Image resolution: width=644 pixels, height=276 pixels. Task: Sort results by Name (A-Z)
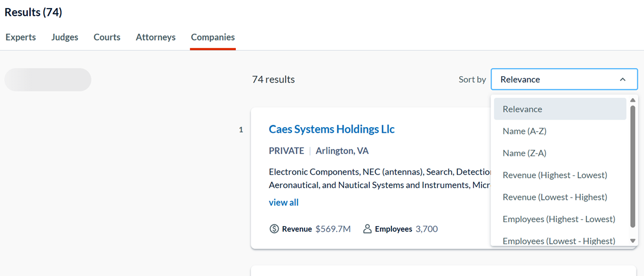click(x=524, y=131)
